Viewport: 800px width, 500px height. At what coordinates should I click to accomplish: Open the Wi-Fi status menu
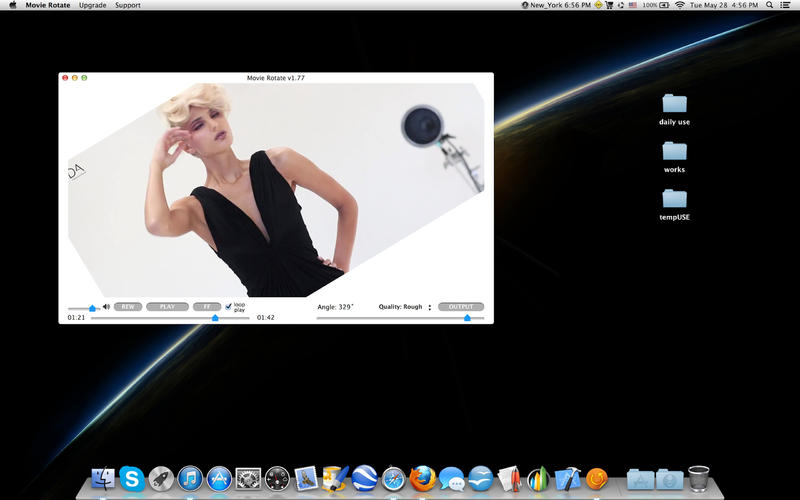680,5
